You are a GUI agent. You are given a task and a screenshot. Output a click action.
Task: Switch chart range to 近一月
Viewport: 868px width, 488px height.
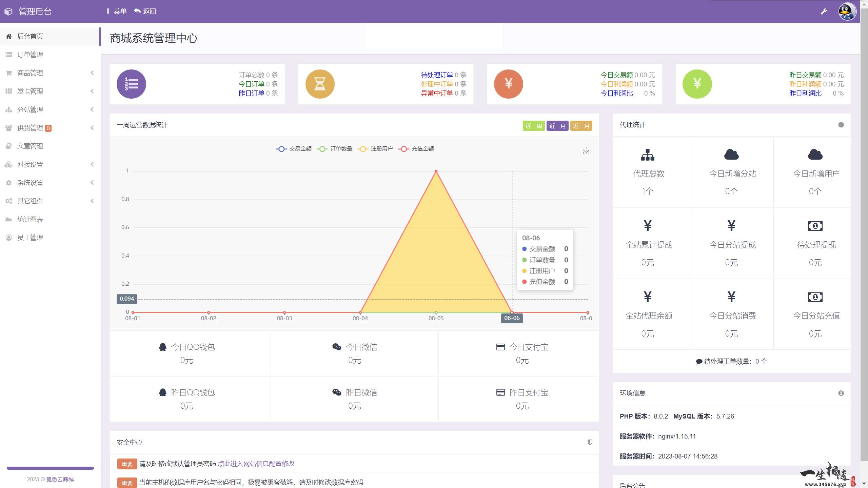(x=557, y=126)
